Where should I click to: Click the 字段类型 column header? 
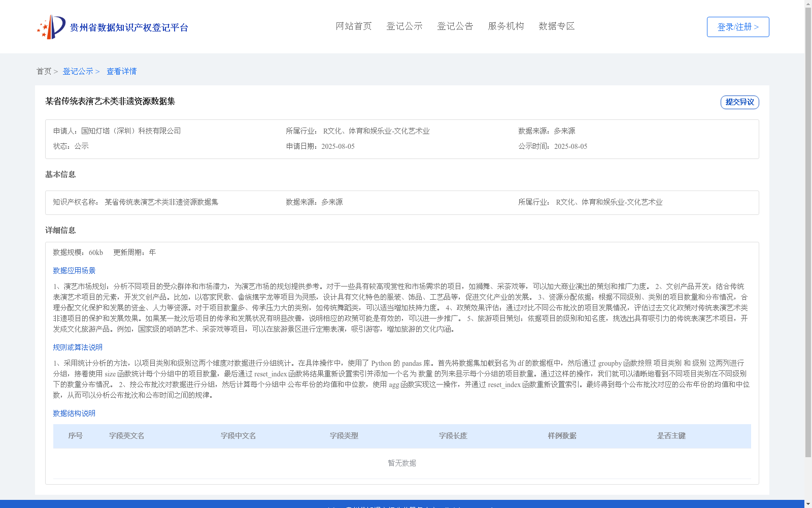click(x=344, y=436)
